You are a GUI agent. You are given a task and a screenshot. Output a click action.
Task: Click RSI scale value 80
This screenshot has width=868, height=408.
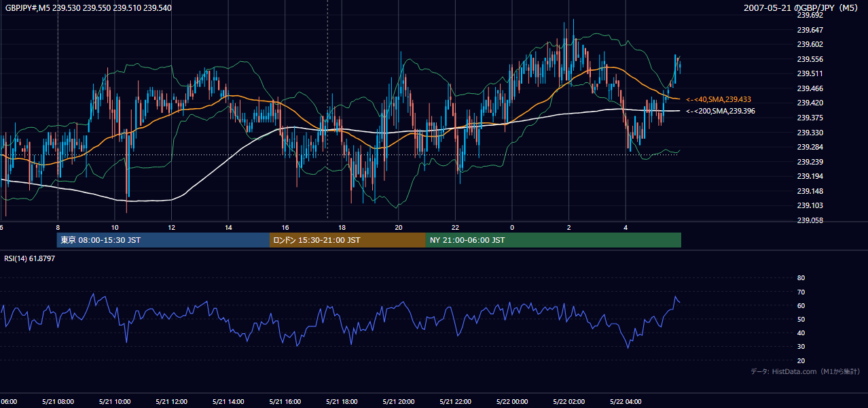(801, 278)
